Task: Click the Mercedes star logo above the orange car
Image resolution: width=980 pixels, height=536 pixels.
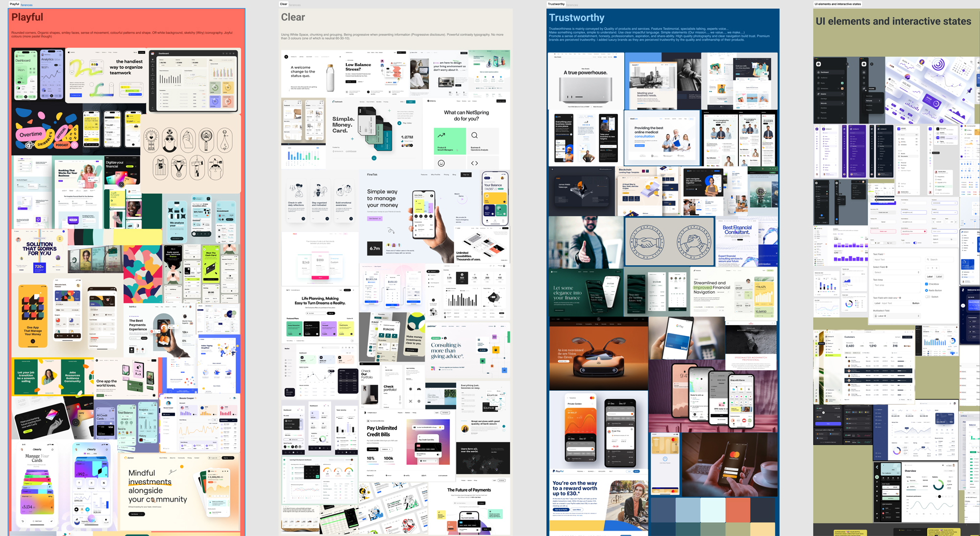Action: [x=599, y=319]
